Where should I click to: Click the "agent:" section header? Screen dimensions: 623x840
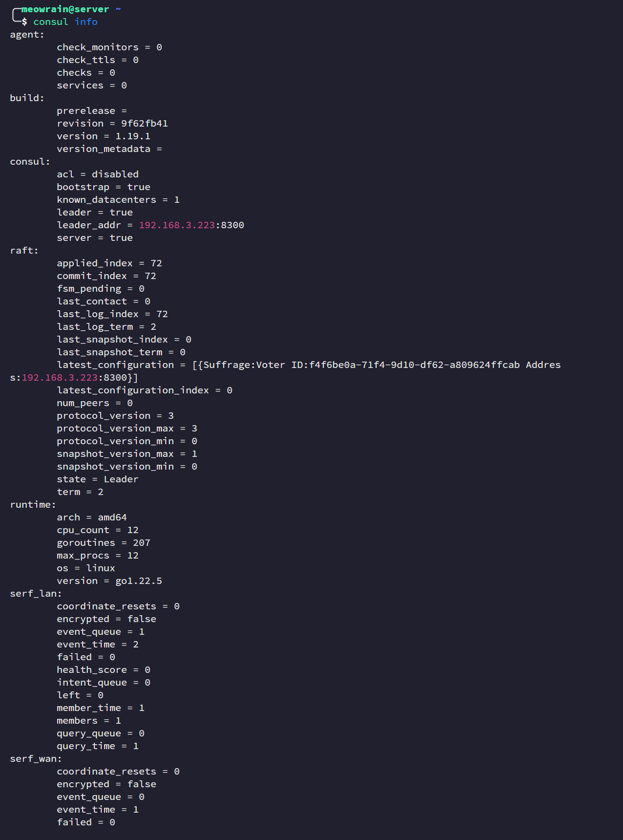pyautogui.click(x=27, y=35)
